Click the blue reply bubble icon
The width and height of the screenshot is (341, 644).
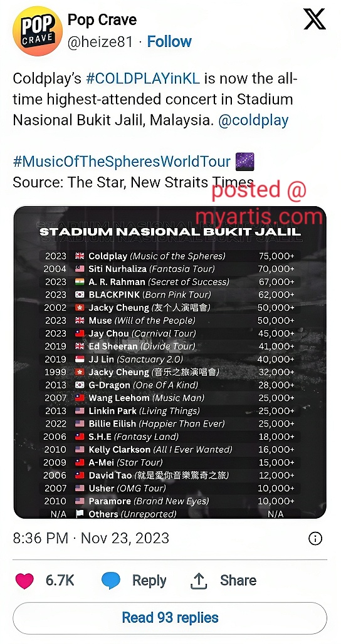tap(111, 580)
